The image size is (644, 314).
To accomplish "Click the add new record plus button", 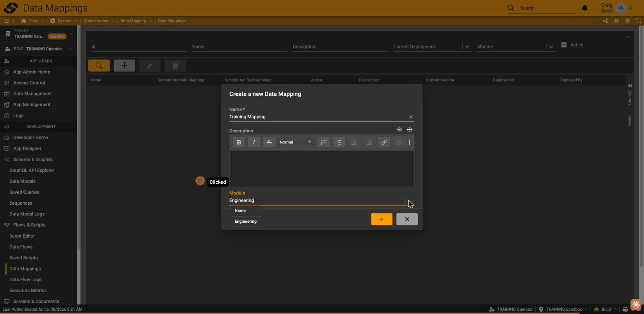I will [x=124, y=65].
